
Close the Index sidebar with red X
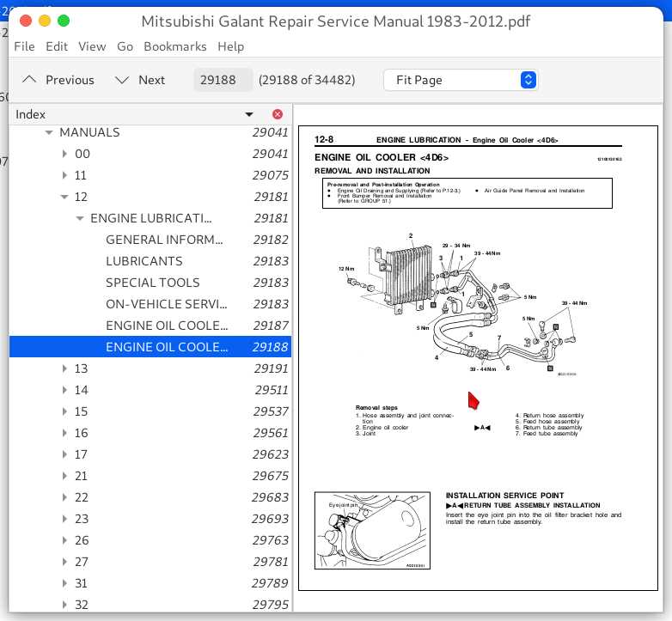[x=278, y=114]
